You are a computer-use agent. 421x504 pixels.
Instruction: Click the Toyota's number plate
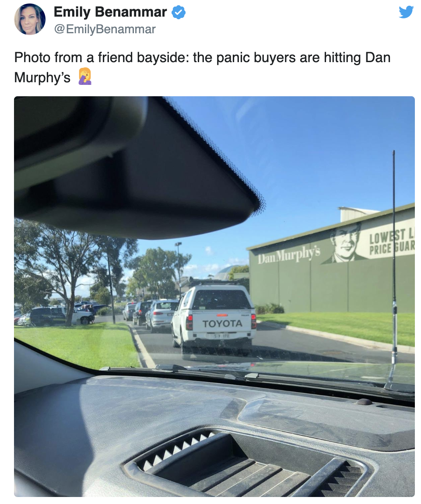[222, 336]
